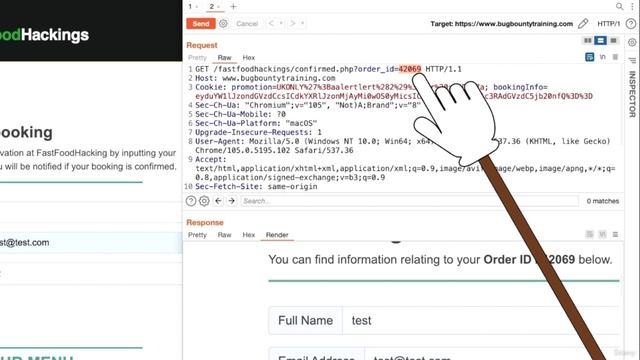
Task: Switch to side-by-side layout view
Action: pos(588,40)
